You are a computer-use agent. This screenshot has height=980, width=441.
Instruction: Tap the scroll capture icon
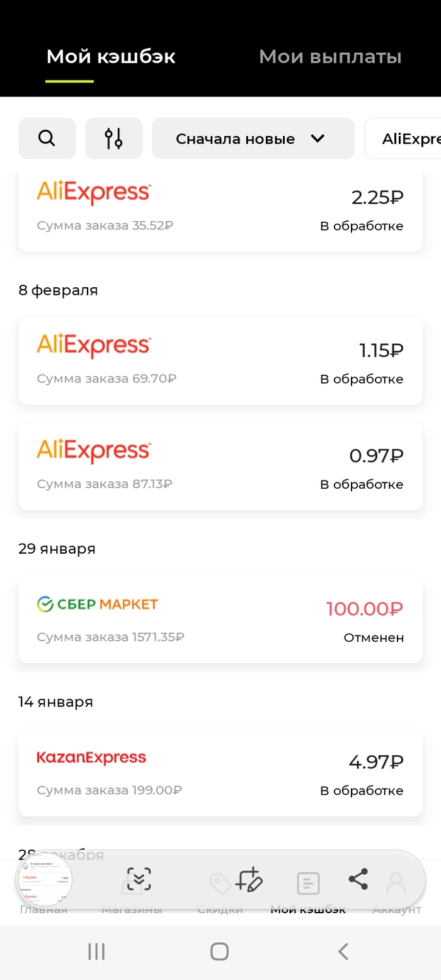coord(139,879)
